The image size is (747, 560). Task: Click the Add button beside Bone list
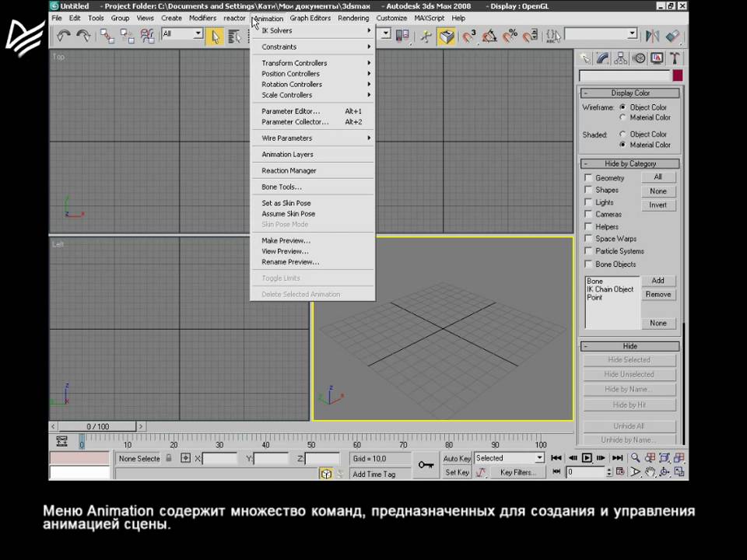(x=658, y=281)
